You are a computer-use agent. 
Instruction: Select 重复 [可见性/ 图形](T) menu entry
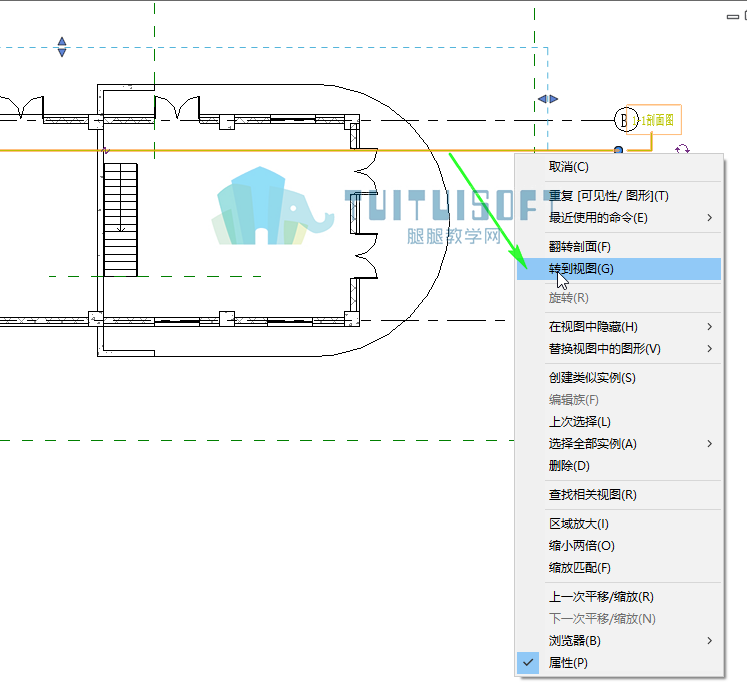618,196
